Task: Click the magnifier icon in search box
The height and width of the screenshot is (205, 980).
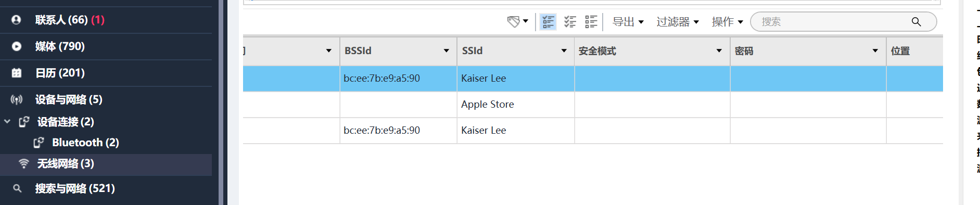Action: [916, 21]
